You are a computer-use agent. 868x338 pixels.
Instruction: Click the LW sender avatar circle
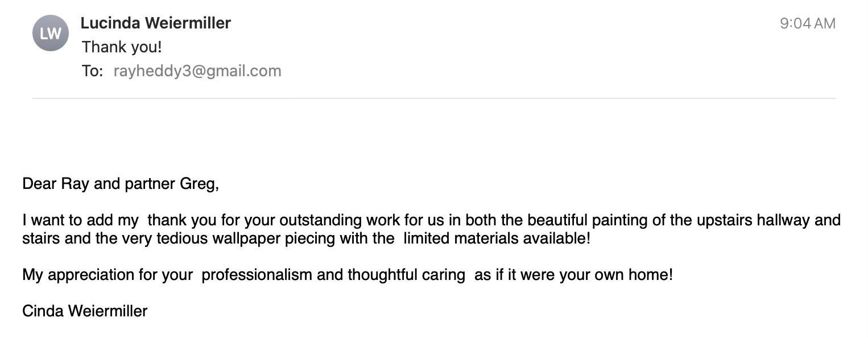[x=51, y=33]
